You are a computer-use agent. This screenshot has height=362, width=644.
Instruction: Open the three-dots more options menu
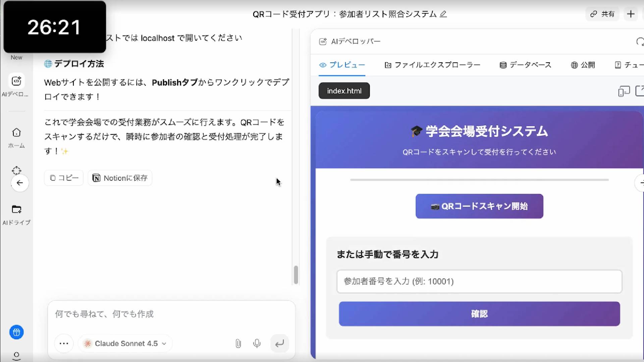(64, 343)
